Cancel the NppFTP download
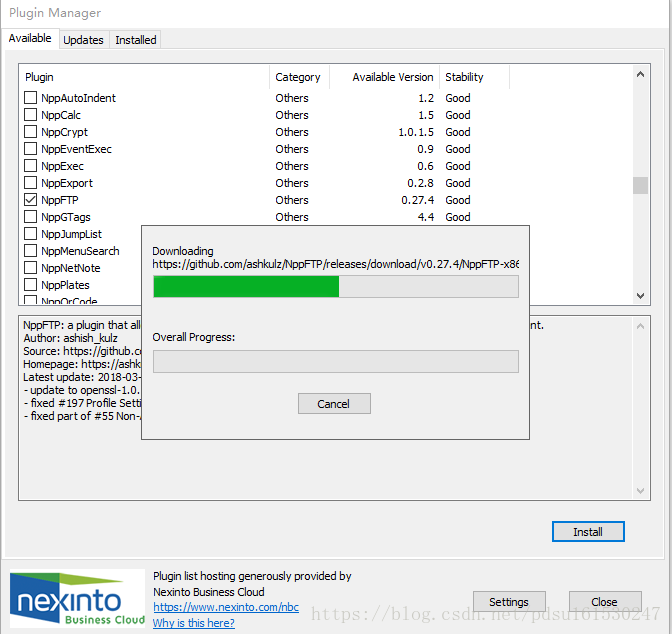 coord(334,404)
